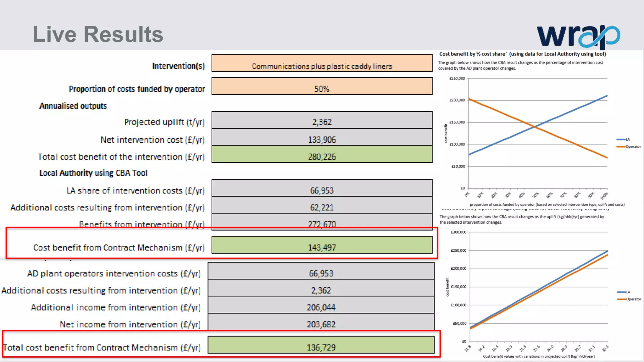
Task: Click the 50% label on top chart axis
Action: click(x=535, y=195)
